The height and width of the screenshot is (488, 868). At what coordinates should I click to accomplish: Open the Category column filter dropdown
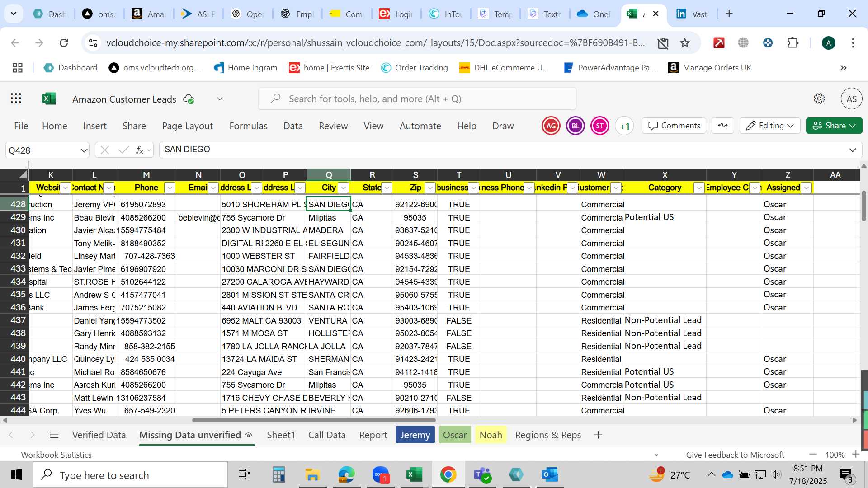click(699, 188)
